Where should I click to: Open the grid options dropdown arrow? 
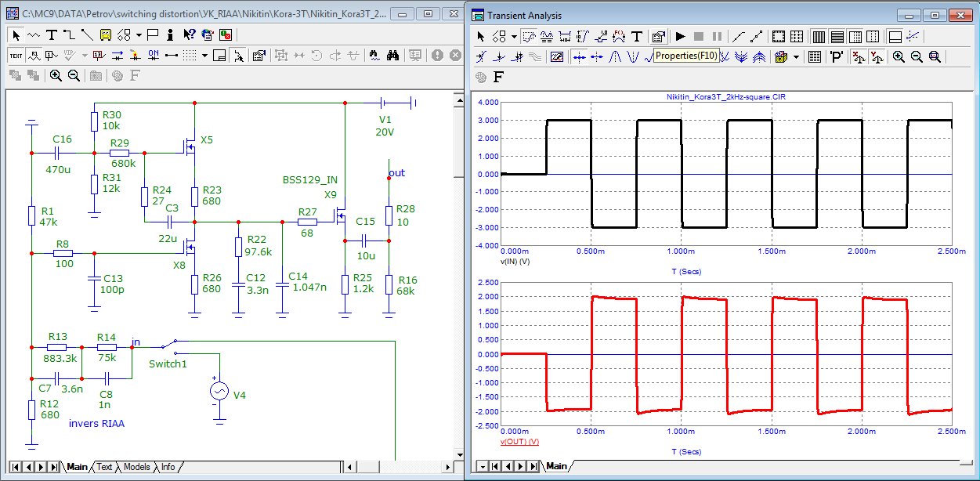[x=204, y=55]
